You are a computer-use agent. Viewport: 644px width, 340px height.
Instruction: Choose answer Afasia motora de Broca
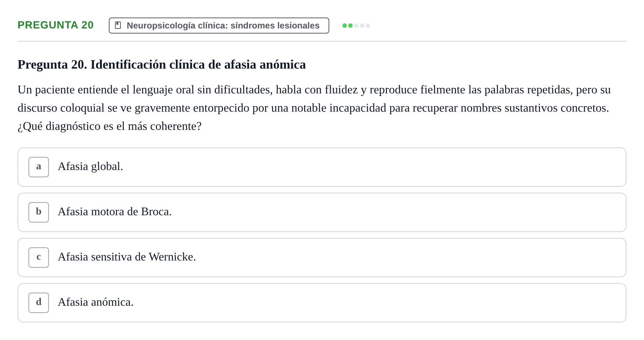coord(322,212)
